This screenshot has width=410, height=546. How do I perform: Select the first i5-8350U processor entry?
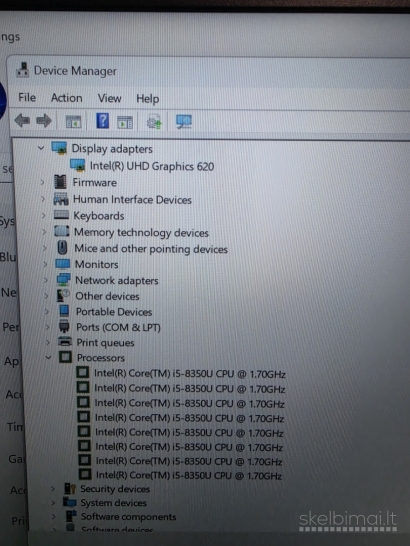point(190,374)
